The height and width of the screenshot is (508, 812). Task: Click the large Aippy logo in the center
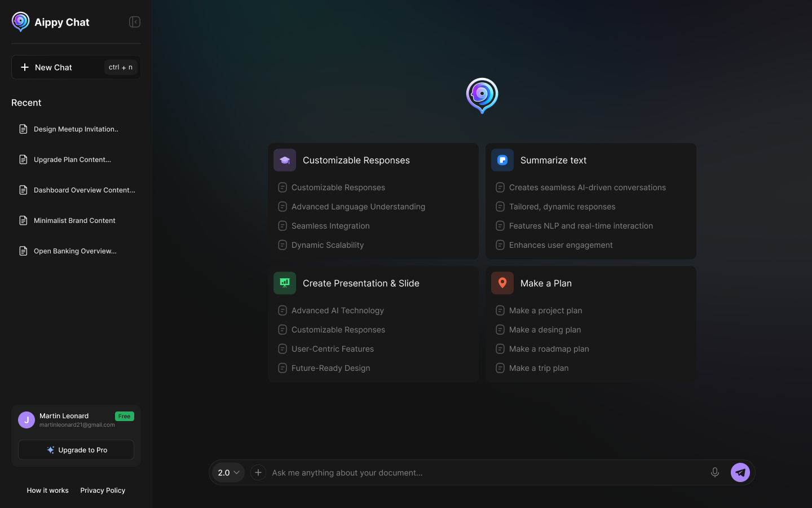(482, 95)
